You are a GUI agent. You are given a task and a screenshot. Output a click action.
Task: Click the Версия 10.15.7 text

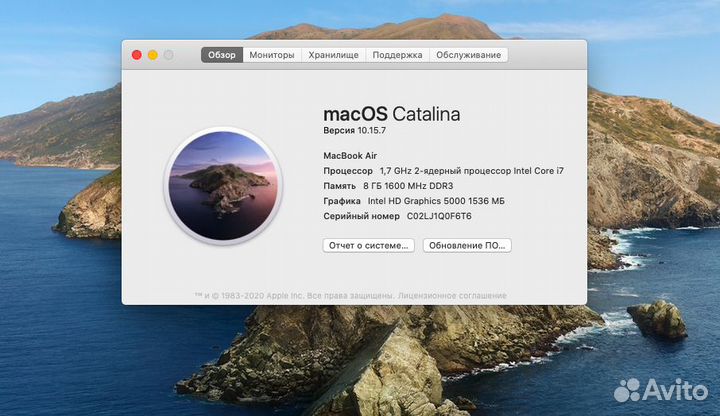click(x=354, y=130)
